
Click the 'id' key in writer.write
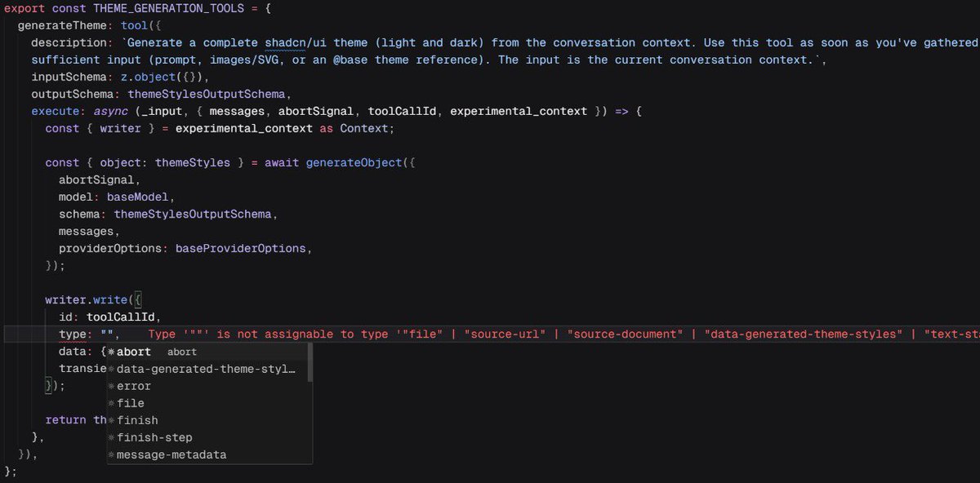click(x=65, y=317)
